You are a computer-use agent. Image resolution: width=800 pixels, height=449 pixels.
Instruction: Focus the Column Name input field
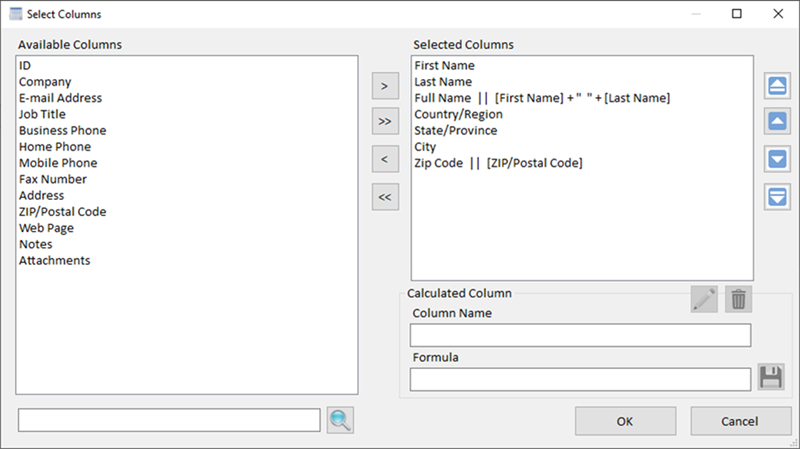pyautogui.click(x=581, y=335)
